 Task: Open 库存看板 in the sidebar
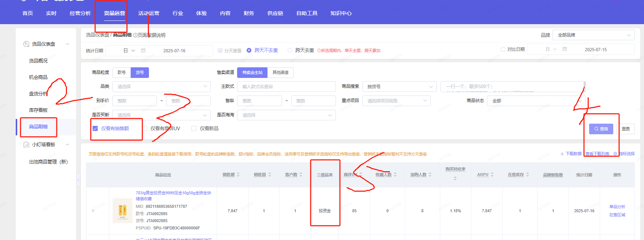pos(38,110)
